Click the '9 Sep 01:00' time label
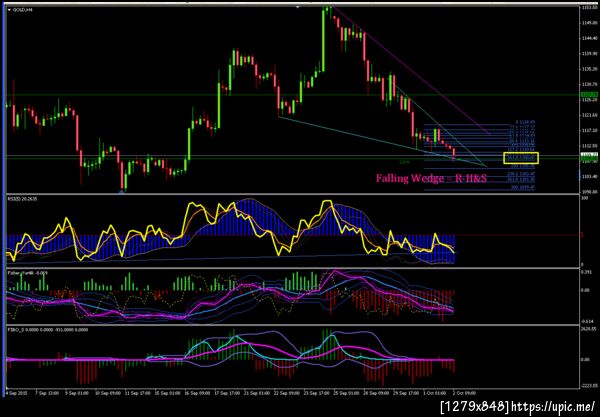Viewport: 600px width, 417px height. click(x=77, y=393)
